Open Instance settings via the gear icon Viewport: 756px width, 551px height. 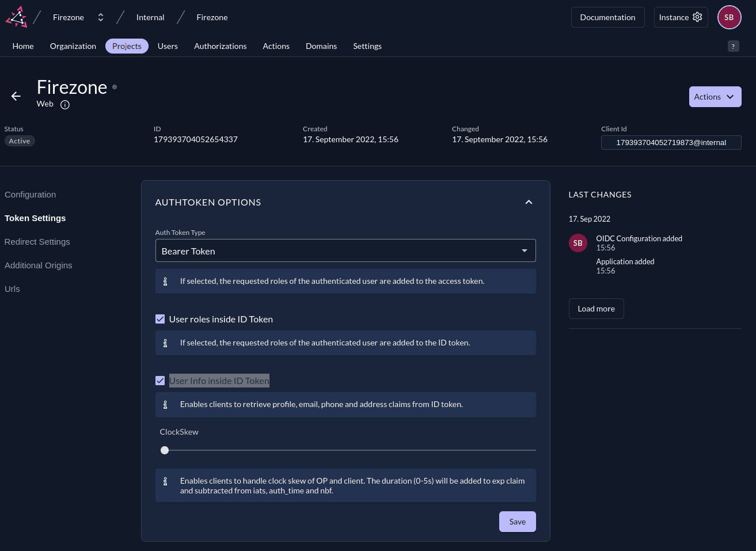pos(697,17)
